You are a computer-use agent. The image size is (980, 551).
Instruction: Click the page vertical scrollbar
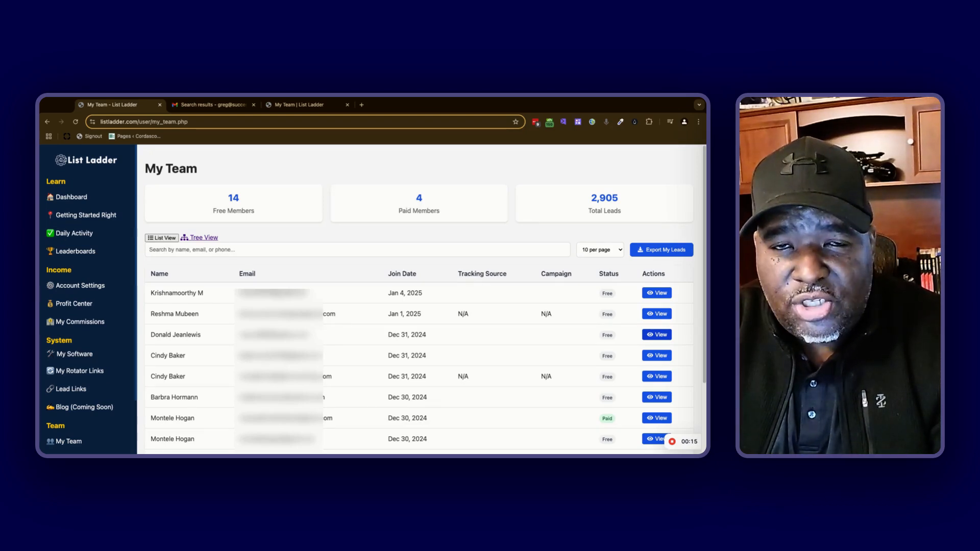pos(704,264)
